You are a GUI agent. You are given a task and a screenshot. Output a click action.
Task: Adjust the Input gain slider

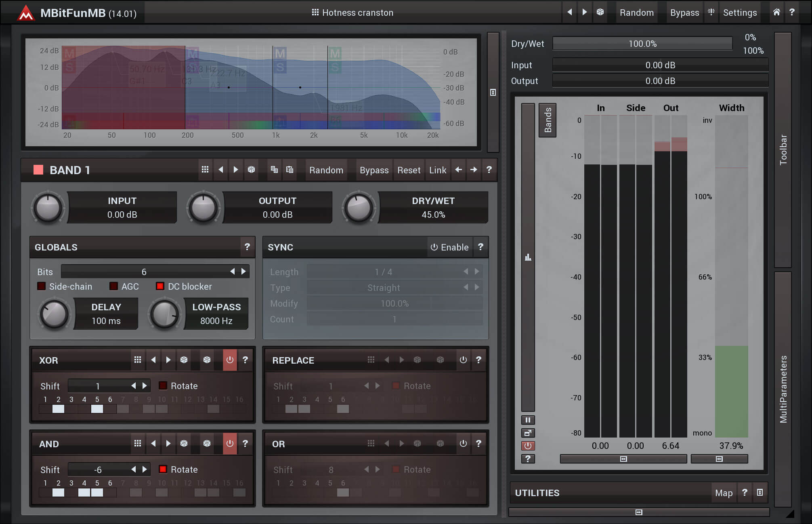(x=660, y=65)
